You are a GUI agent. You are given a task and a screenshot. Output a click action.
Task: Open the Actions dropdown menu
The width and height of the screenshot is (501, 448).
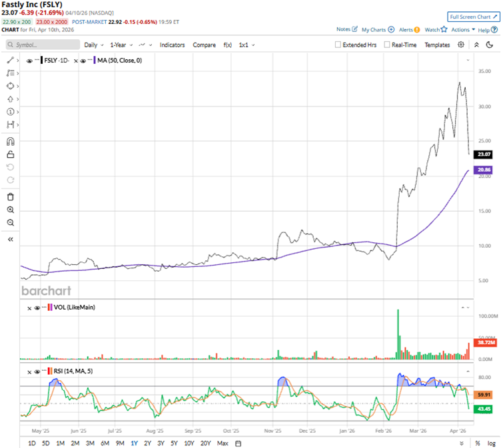(x=463, y=29)
